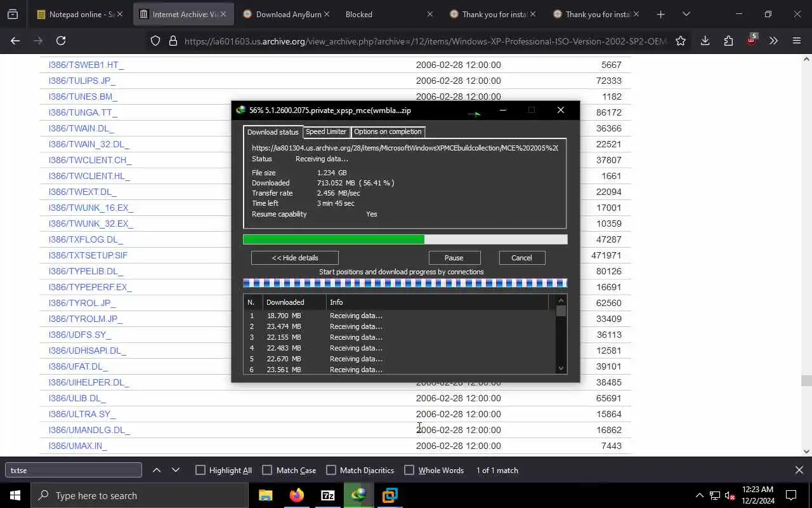Close the Notepad online tab
The width and height of the screenshot is (812, 508).
[119, 14]
